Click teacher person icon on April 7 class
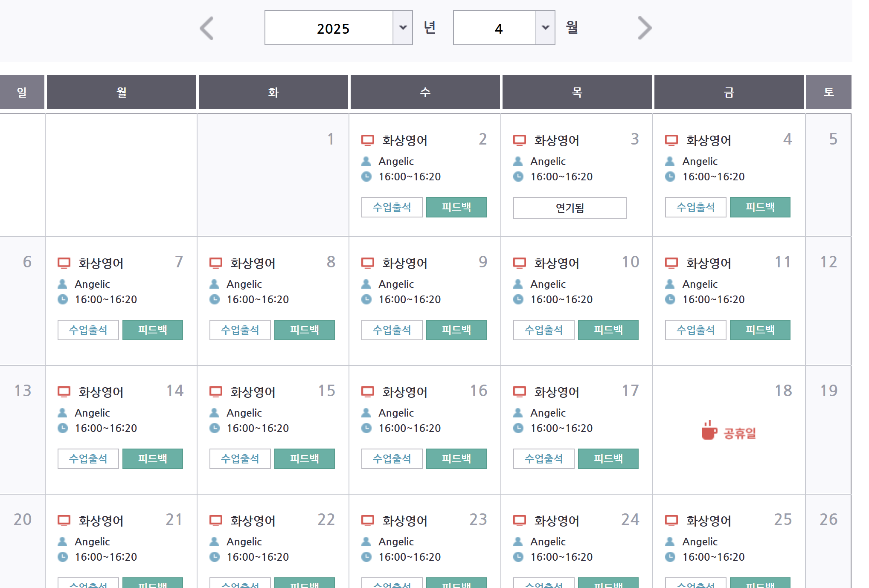The width and height of the screenshot is (869, 588). pyautogui.click(x=62, y=284)
